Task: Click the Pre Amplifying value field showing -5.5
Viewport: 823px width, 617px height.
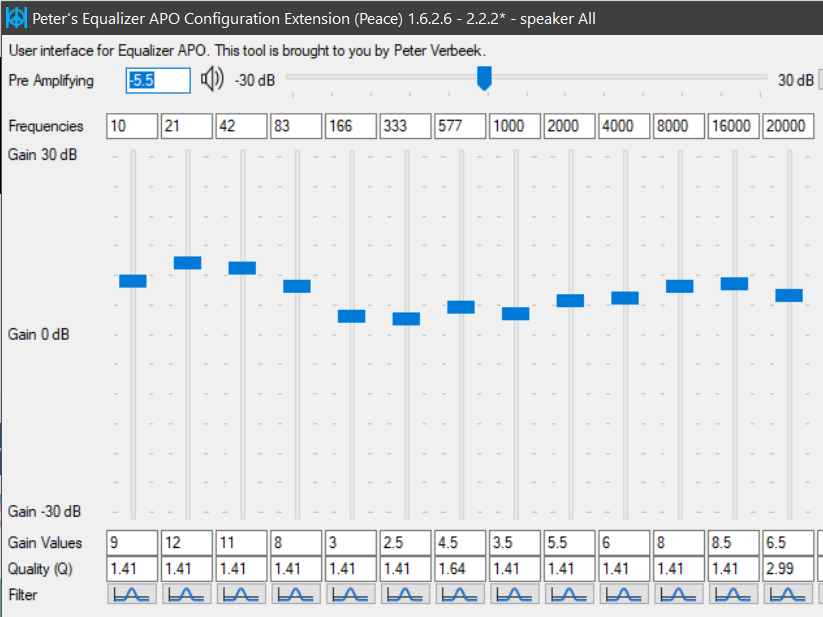Action: [x=158, y=80]
